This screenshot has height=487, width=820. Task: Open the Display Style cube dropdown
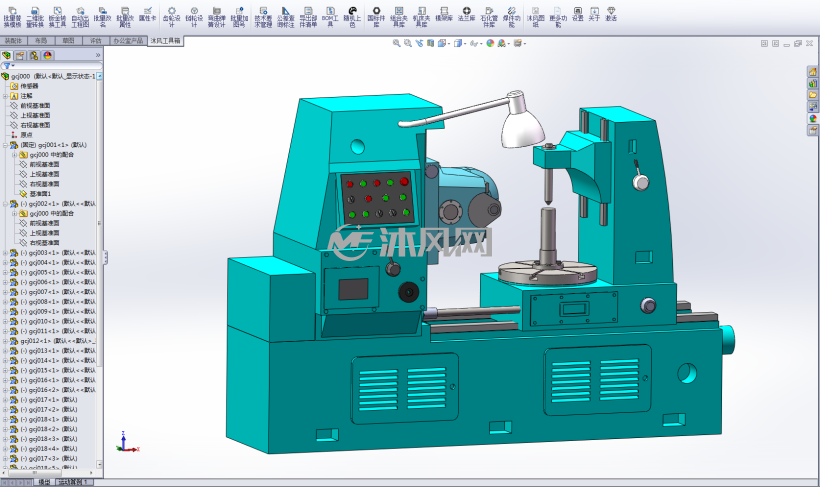tap(460, 43)
